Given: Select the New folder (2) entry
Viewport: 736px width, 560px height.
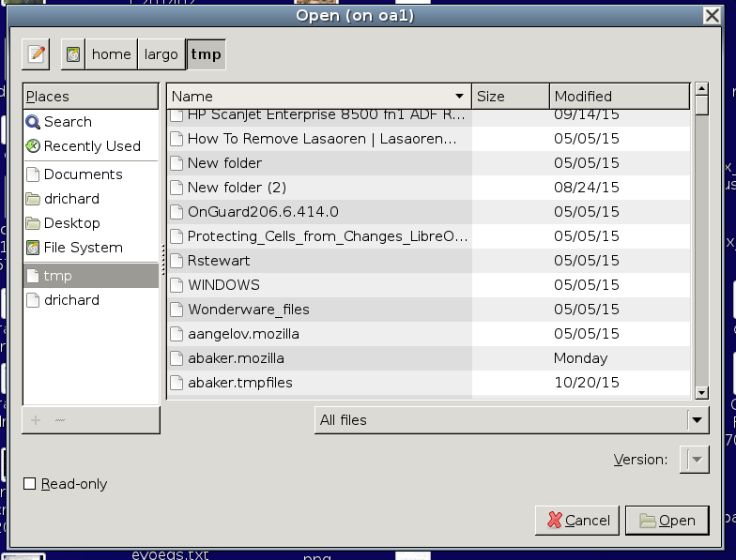Looking at the screenshot, I should 429,188.
